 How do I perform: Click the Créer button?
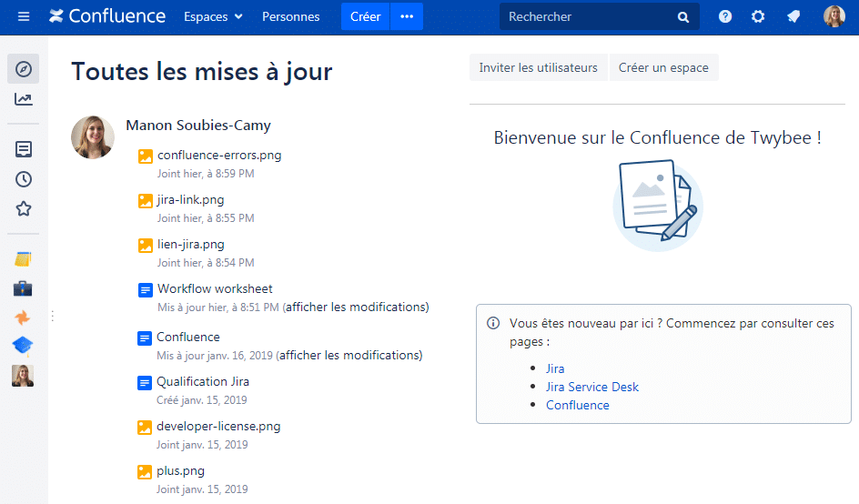366,17
